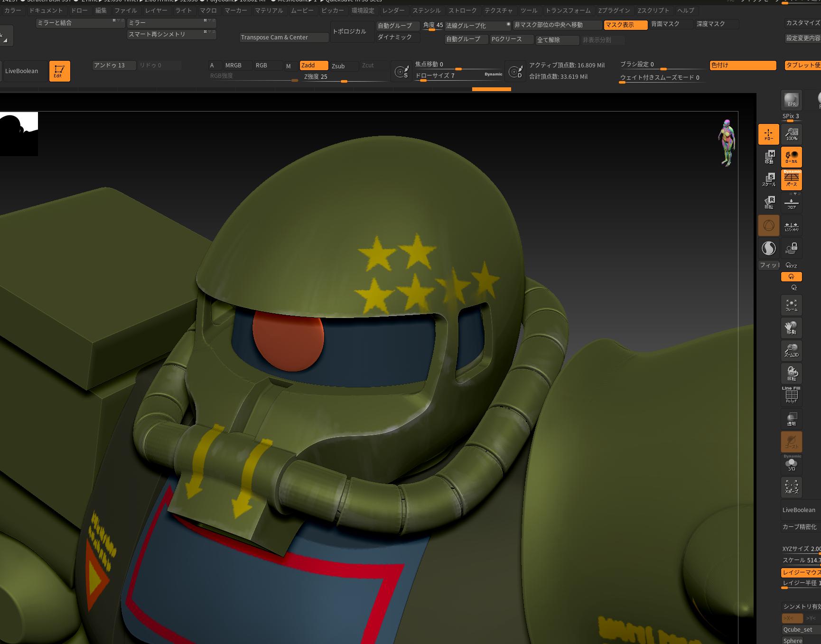Viewport: 821px width, 644px height.
Task: Toggle the 透明 (Transparency) icon
Action: coord(791,419)
